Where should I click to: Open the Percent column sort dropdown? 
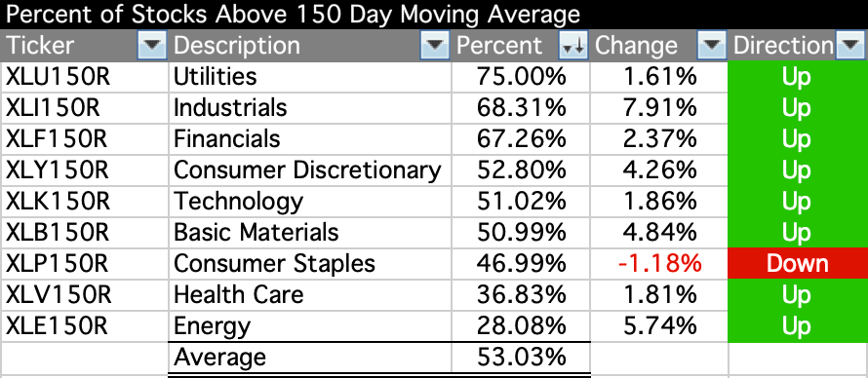[x=572, y=46]
